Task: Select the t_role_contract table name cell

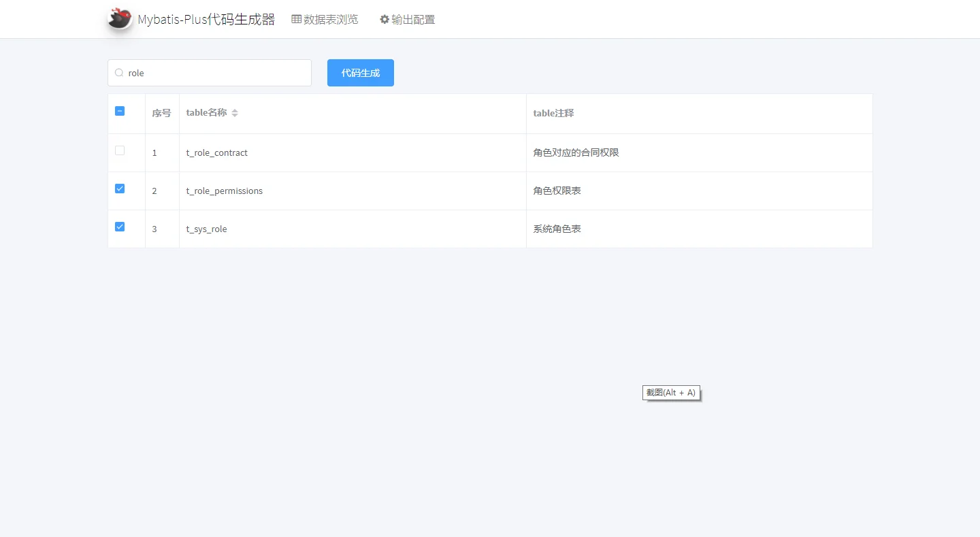Action: pyautogui.click(x=216, y=152)
